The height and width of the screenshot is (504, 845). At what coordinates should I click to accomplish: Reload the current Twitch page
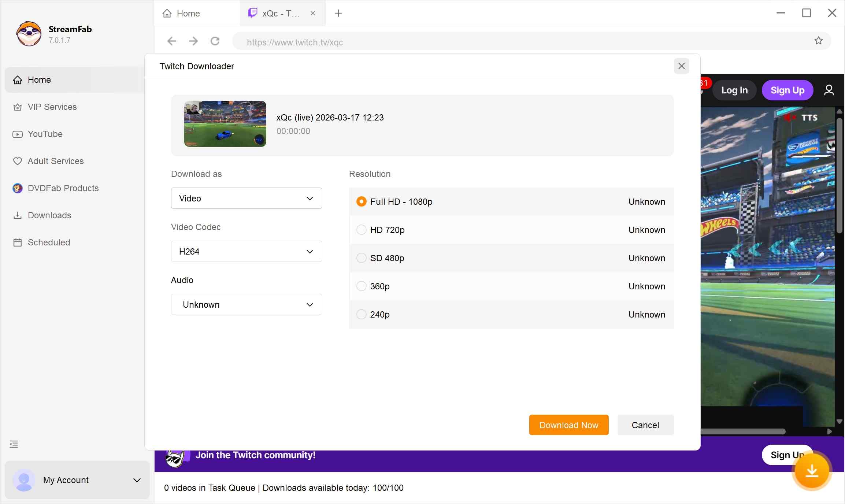click(x=215, y=41)
